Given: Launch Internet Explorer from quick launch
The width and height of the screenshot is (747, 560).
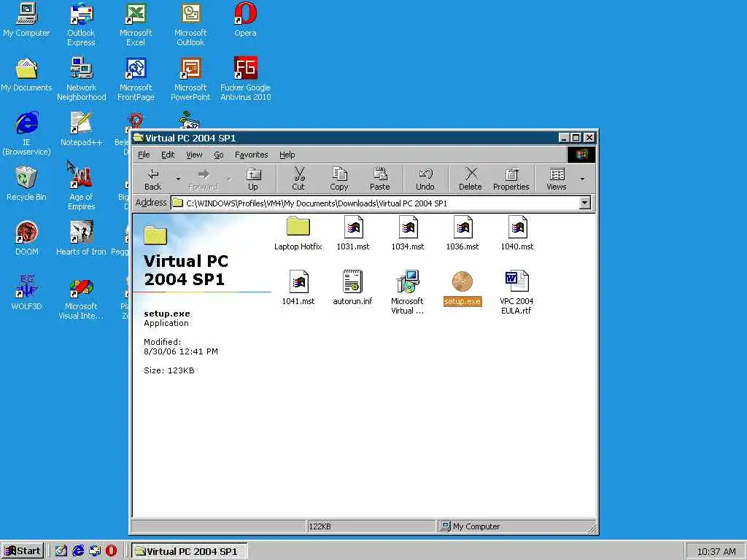Looking at the screenshot, I should coord(78,551).
